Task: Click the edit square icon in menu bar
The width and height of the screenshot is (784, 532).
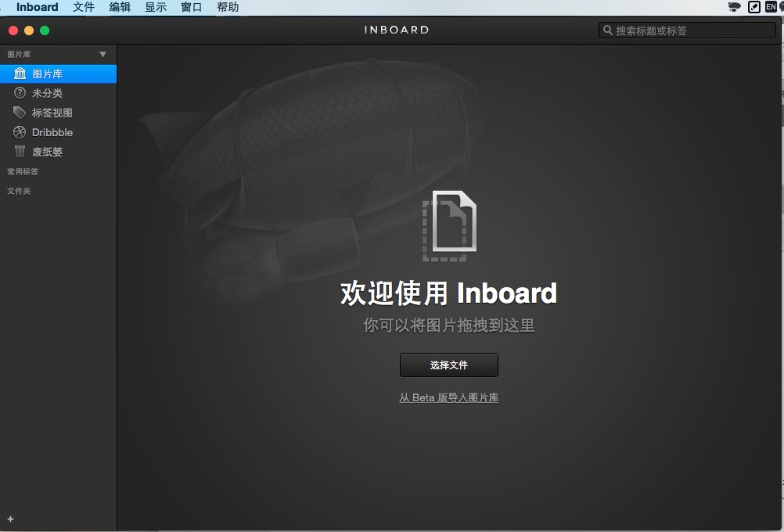Action: tap(754, 7)
